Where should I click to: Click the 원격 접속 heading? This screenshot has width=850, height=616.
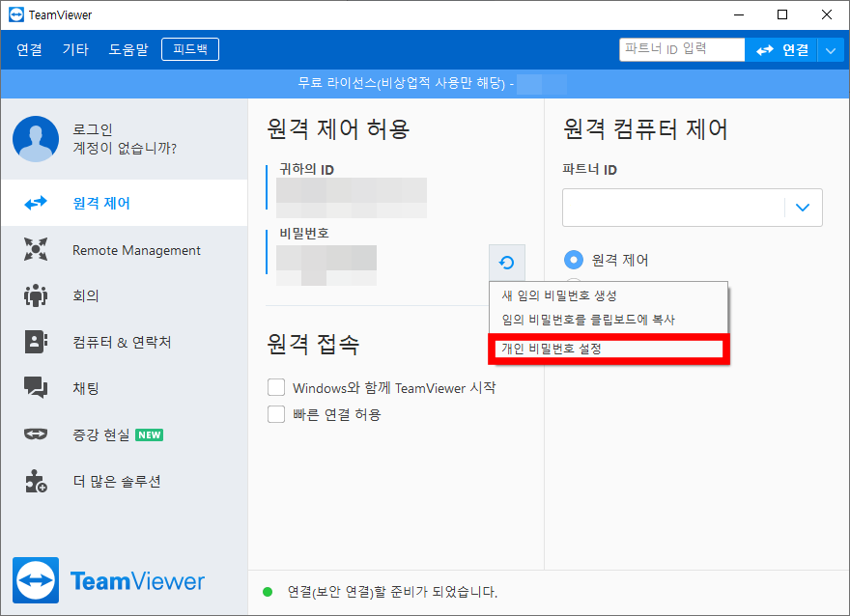[x=313, y=344]
